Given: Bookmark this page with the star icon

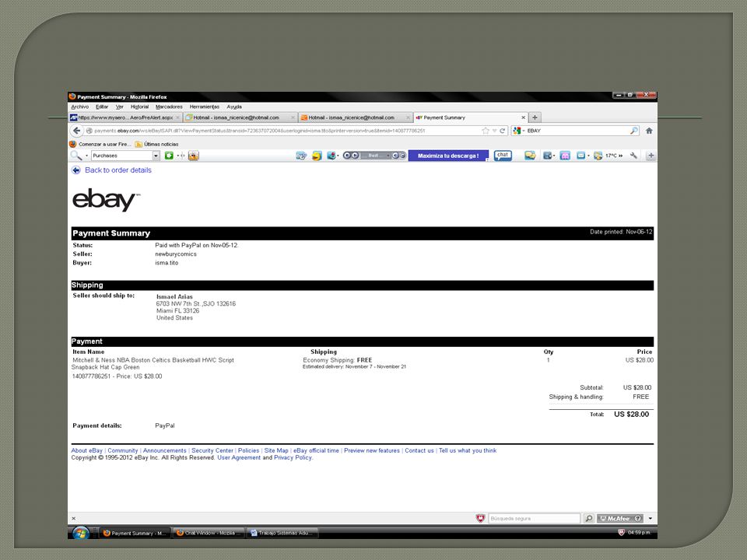Looking at the screenshot, I should 485,131.
